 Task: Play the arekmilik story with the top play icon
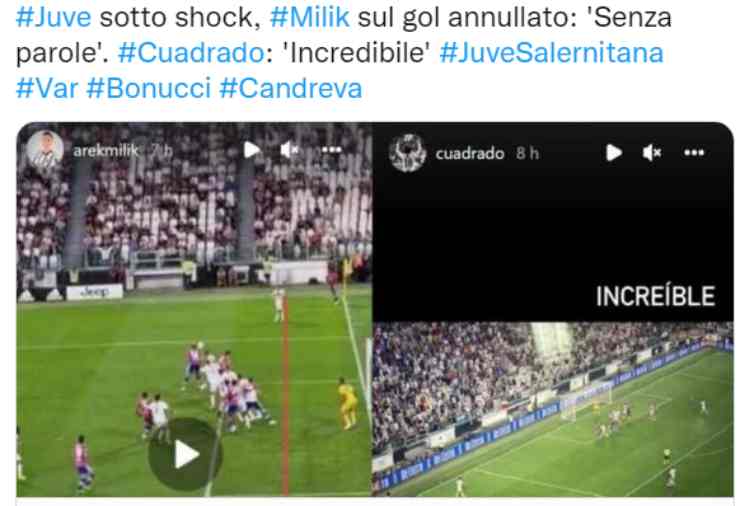click(252, 150)
